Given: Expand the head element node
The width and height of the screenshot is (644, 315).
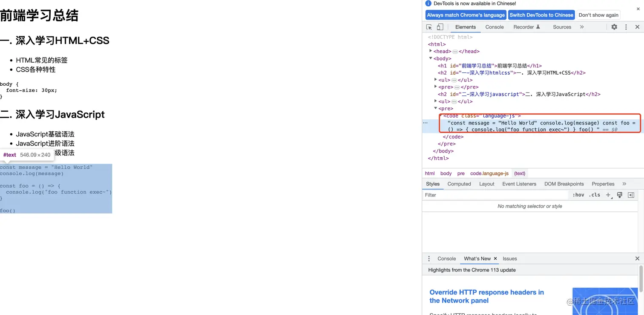Looking at the screenshot, I should click(431, 51).
